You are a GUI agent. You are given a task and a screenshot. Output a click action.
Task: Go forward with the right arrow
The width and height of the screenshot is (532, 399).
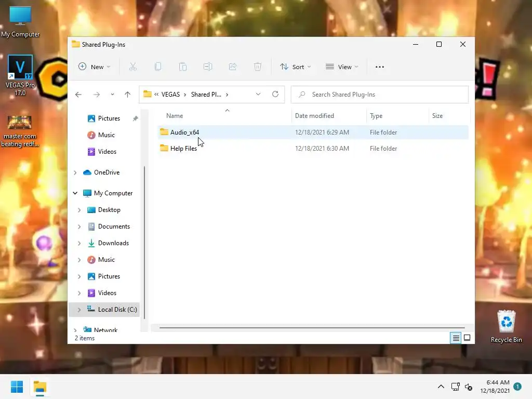pos(97,95)
